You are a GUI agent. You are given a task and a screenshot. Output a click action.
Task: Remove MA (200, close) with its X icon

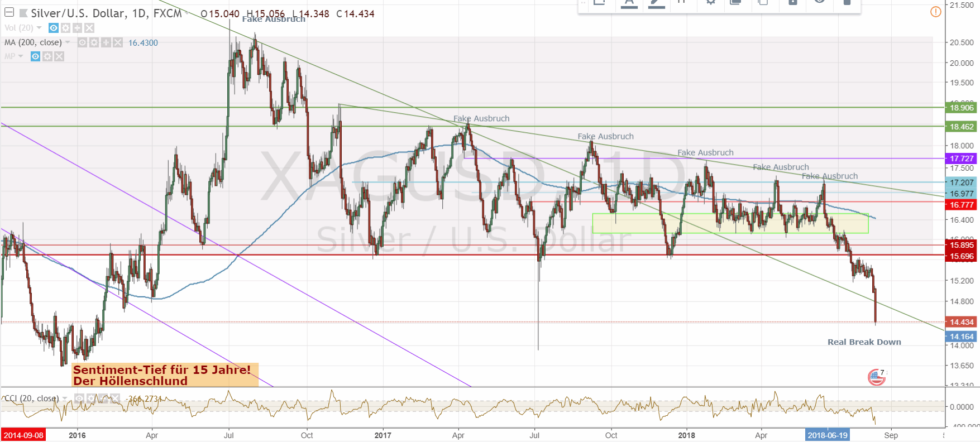tap(117, 42)
